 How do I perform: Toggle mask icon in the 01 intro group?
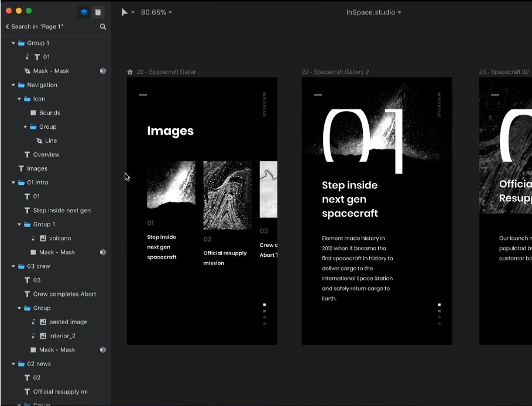point(102,252)
